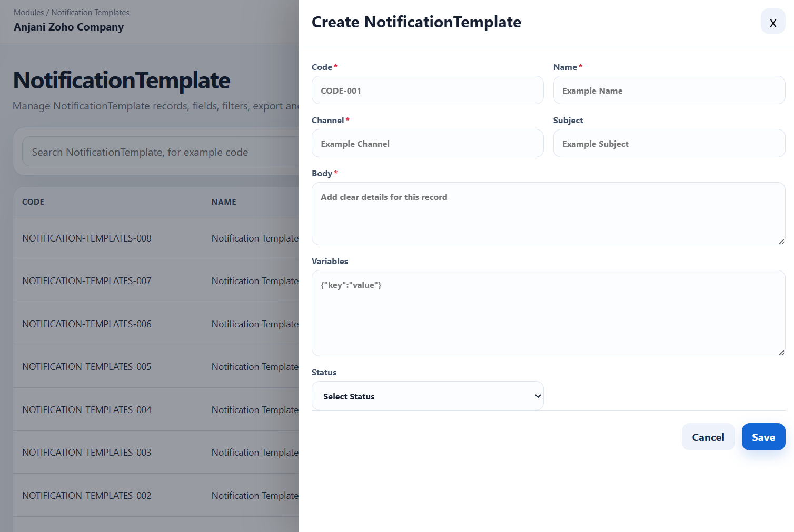Click the name cell in row NOTIFICATION-TEMPLATES-008
Image resolution: width=794 pixels, height=532 pixels.
pos(255,238)
